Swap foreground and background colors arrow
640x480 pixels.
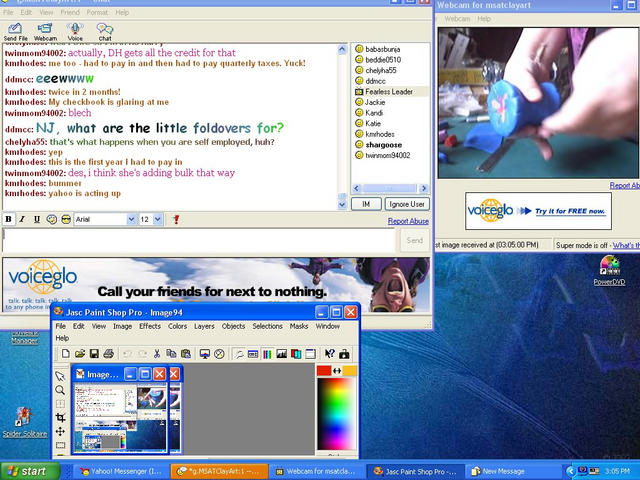pos(337,371)
